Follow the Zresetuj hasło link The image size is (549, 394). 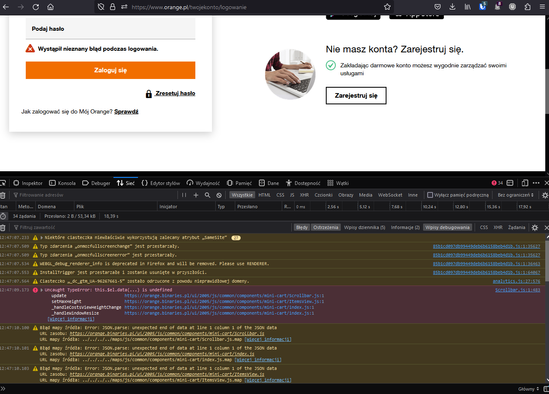[175, 94]
